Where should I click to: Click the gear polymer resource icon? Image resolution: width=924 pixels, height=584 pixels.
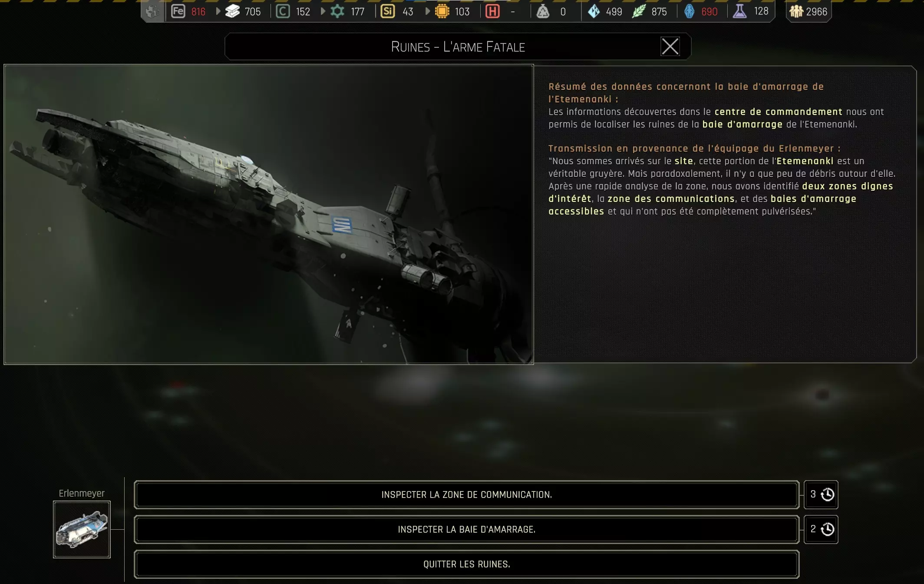click(x=337, y=11)
